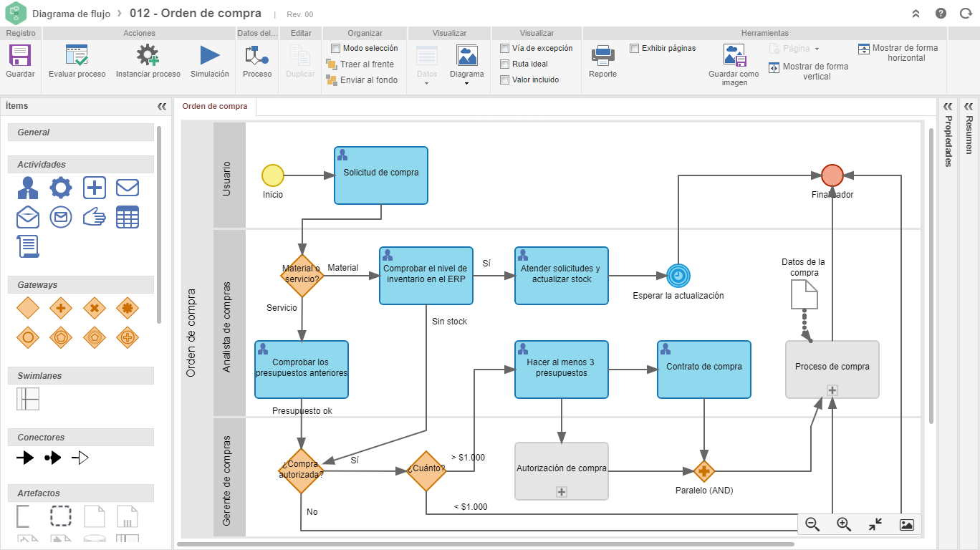Enable the Modo selección checkbox
980x550 pixels.
335,48
